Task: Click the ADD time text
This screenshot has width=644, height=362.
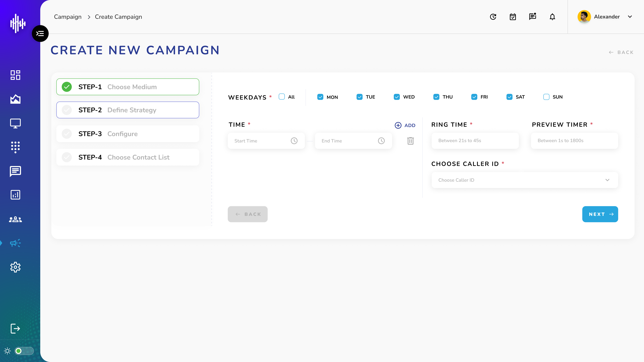Action: coord(410,125)
